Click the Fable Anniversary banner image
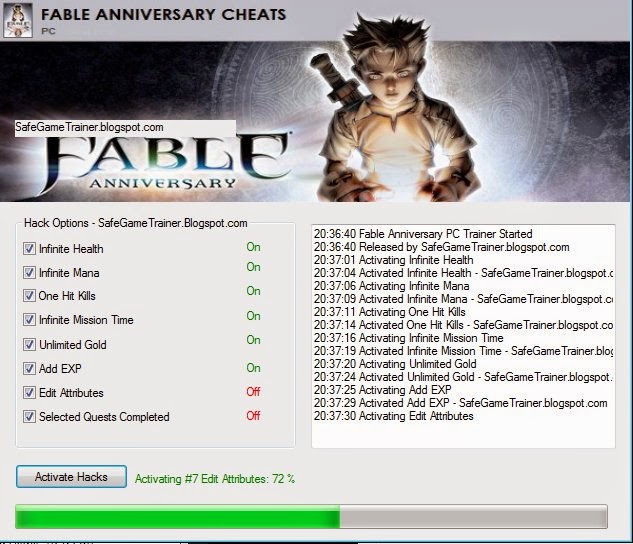 [316, 121]
